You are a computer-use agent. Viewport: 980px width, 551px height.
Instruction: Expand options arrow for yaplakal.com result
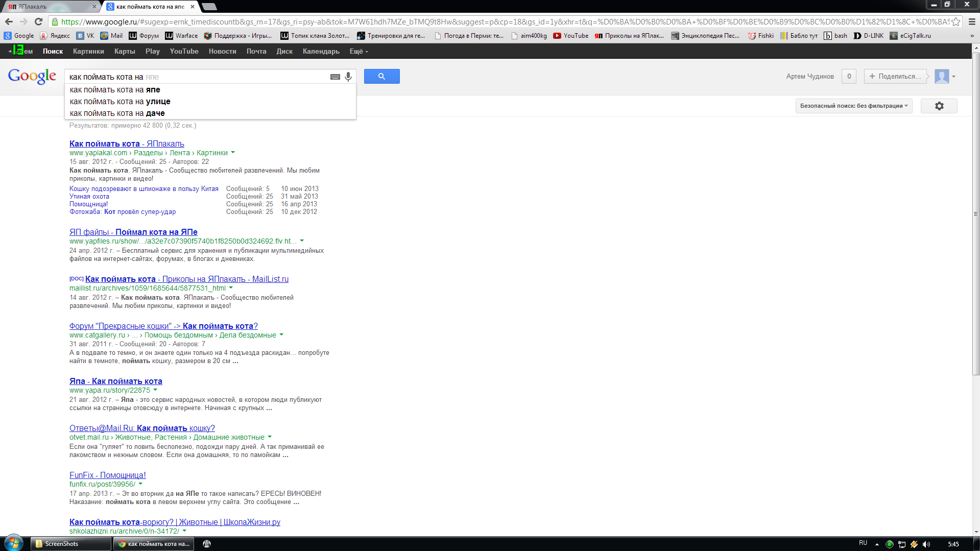[233, 153]
